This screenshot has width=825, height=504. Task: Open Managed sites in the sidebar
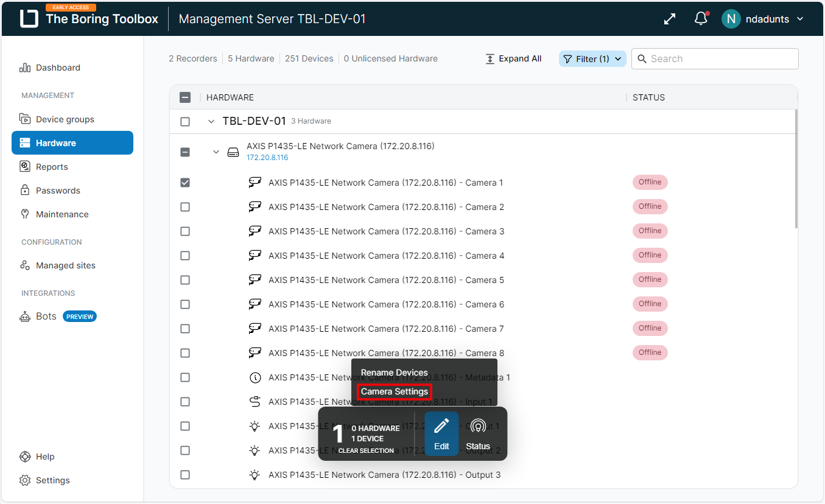(66, 265)
